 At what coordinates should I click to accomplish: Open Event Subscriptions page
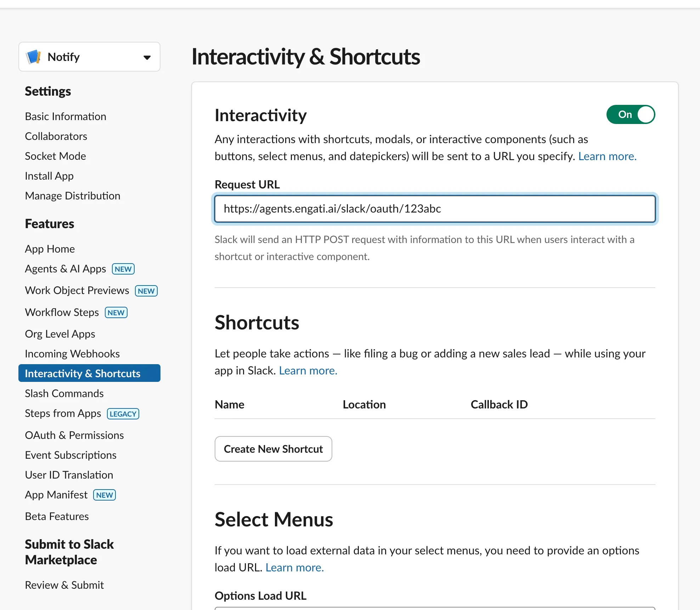point(70,455)
